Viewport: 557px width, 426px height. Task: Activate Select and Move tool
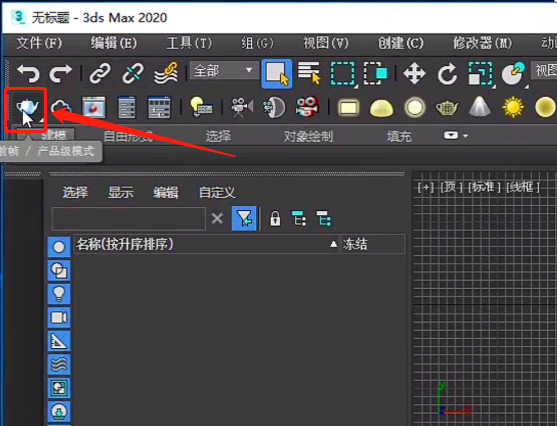(414, 74)
